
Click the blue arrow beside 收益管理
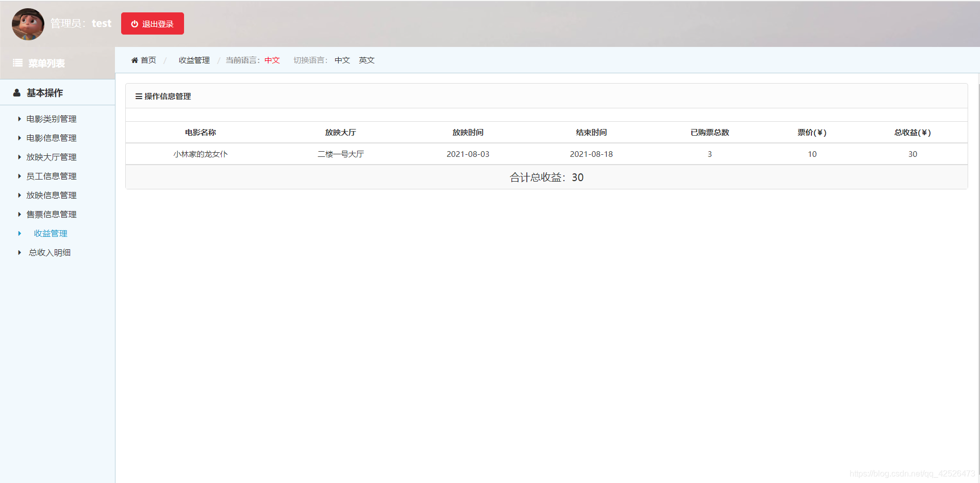click(20, 234)
